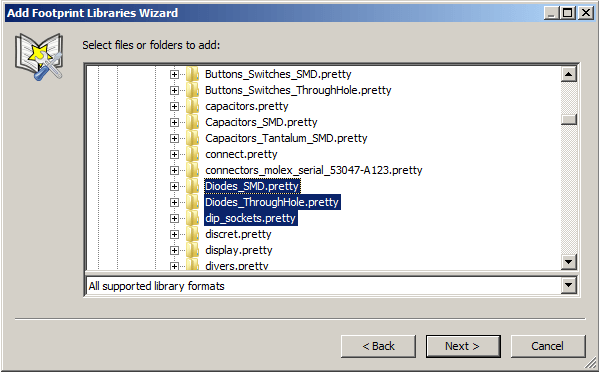Click the display.pretty folder icon
Screen dimensions: 599x372
click(193, 251)
